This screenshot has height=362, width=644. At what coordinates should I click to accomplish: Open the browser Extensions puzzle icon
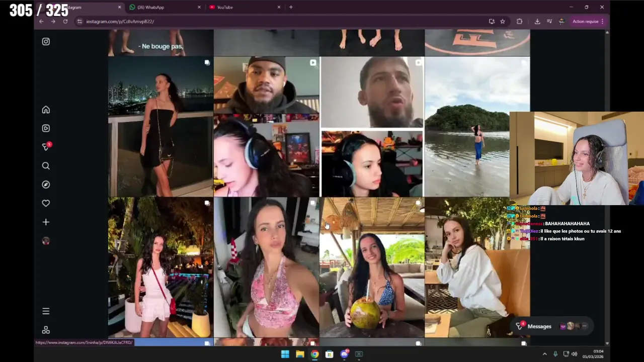(x=520, y=22)
